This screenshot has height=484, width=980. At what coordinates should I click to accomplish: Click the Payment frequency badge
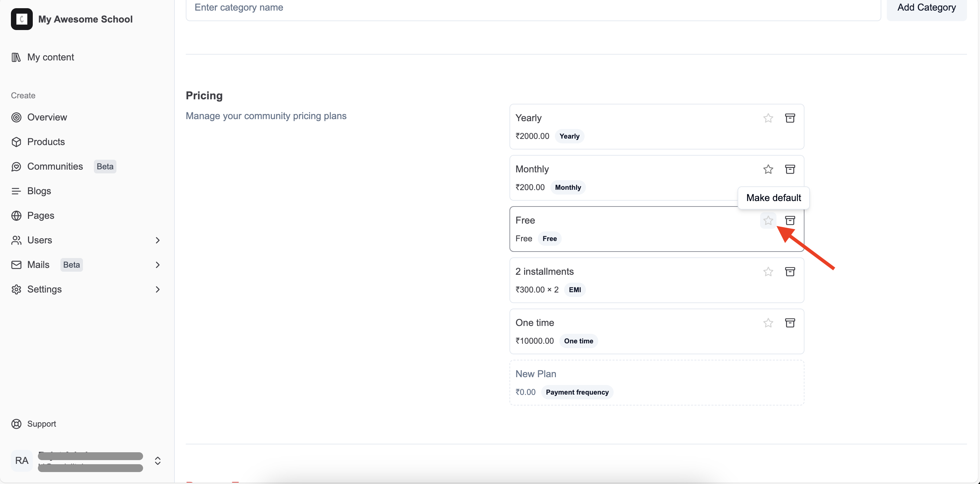(x=577, y=392)
